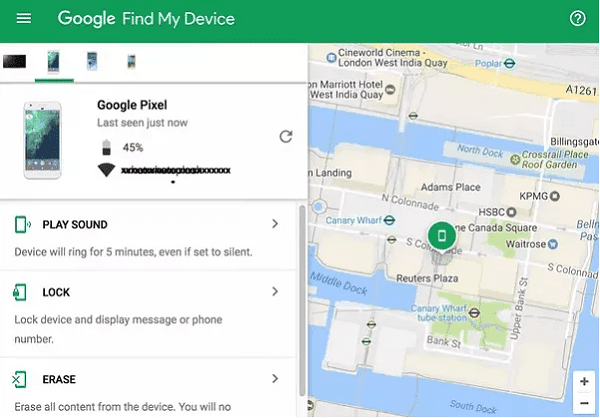The width and height of the screenshot is (600, 418).
Task: Click the 'Google Pixel' device name
Action: click(x=132, y=105)
